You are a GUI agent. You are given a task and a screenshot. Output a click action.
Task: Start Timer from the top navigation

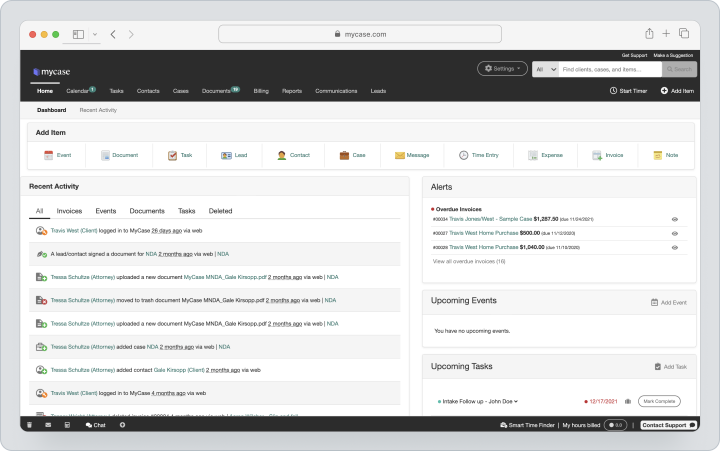(628, 91)
